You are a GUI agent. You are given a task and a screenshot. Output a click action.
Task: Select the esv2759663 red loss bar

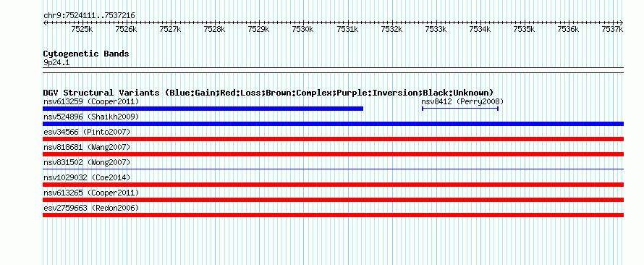tap(333, 215)
